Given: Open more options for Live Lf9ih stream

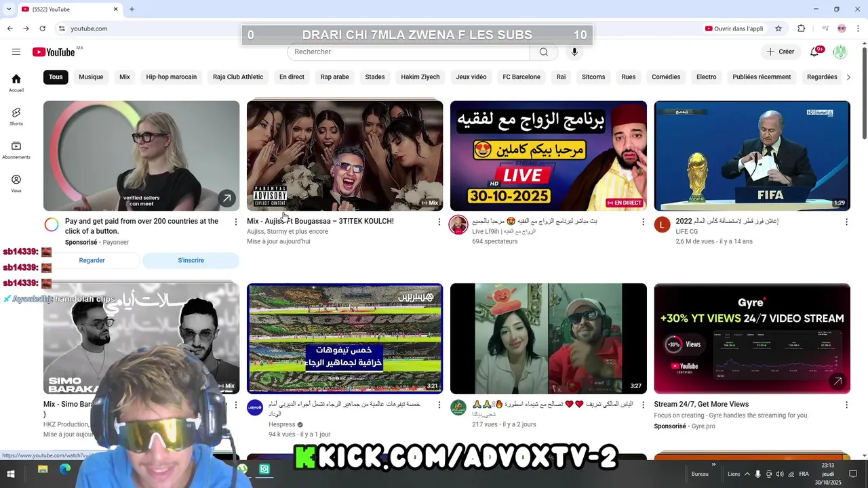Looking at the screenshot, I should [643, 222].
